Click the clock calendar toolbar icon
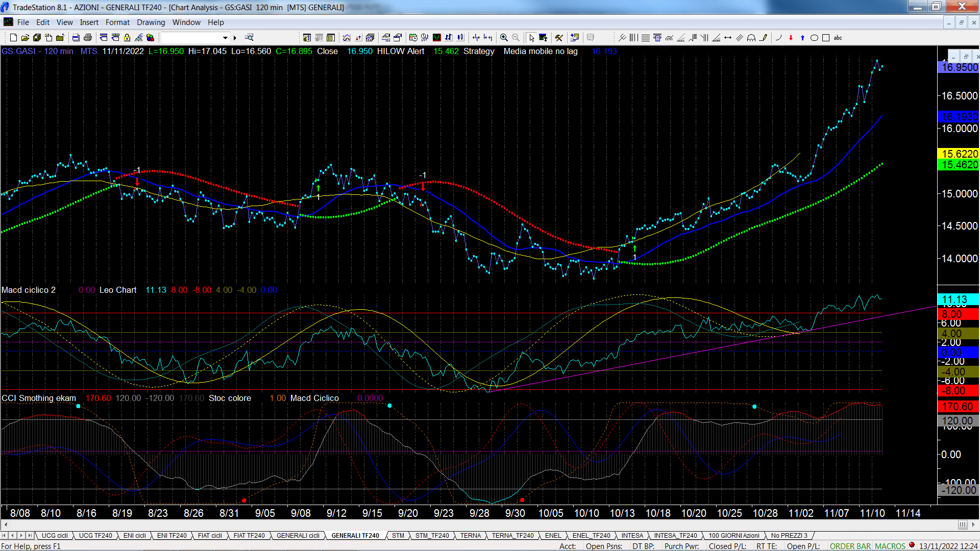 (x=413, y=37)
